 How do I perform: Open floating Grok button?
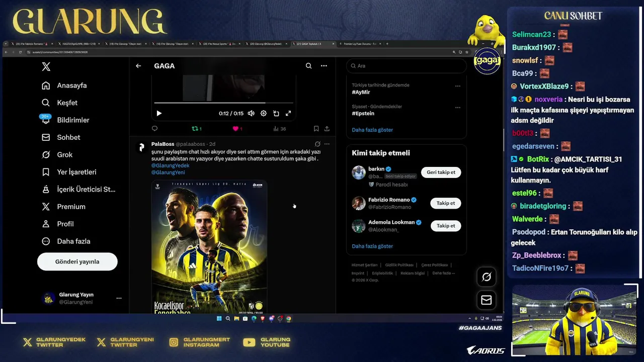click(x=487, y=277)
